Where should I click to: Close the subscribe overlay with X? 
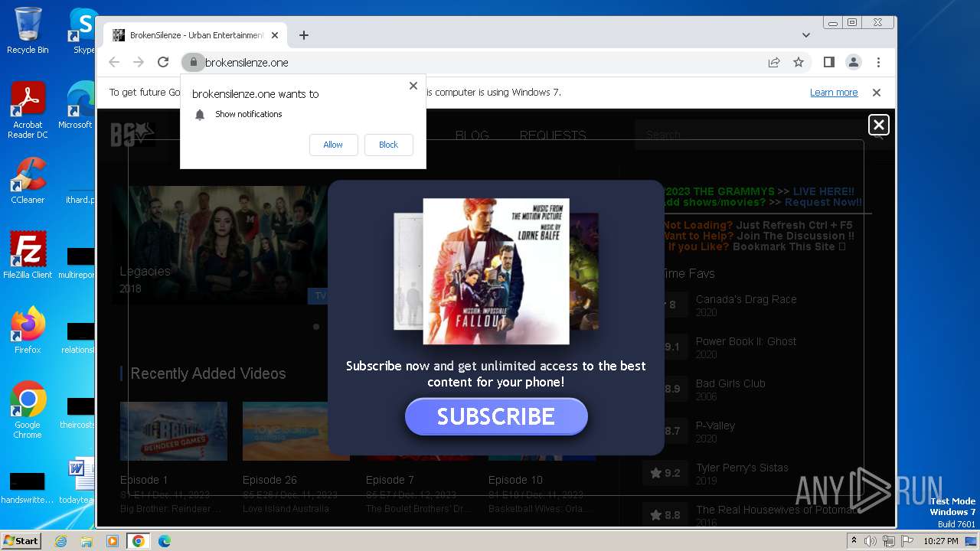coord(879,125)
